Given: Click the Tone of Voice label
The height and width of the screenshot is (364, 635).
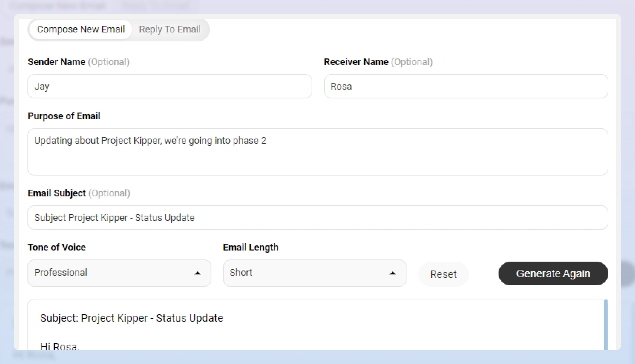Looking at the screenshot, I should pyautogui.click(x=56, y=247).
